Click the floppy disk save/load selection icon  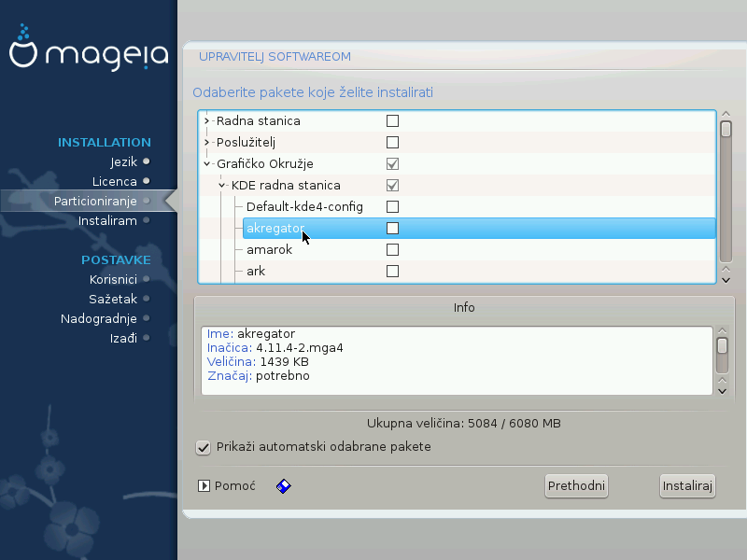click(284, 485)
